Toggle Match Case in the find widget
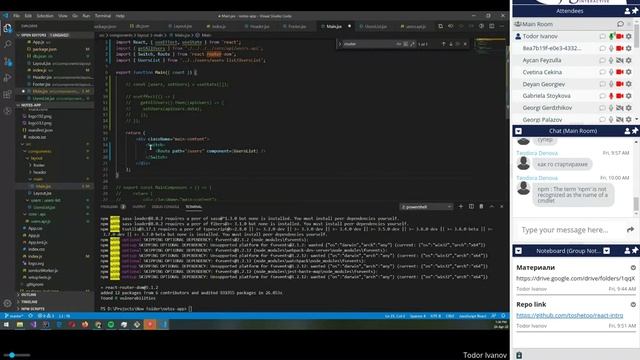640x360 pixels. [x=399, y=44]
